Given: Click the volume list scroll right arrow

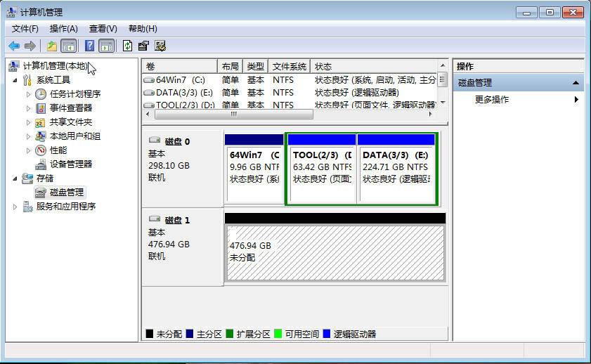Looking at the screenshot, I should (x=431, y=114).
